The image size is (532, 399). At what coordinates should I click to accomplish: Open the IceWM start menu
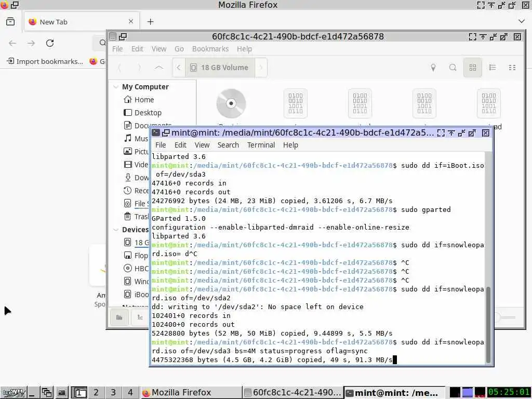tap(14, 393)
